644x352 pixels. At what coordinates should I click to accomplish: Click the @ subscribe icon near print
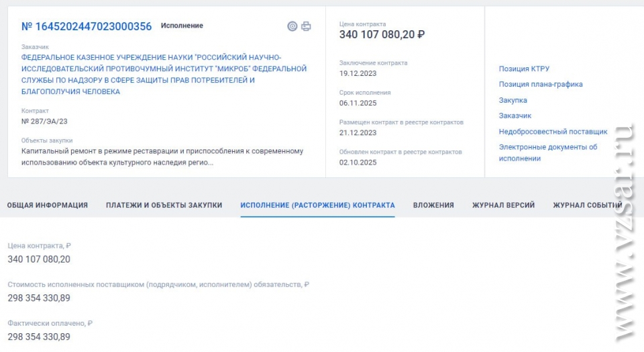292,26
